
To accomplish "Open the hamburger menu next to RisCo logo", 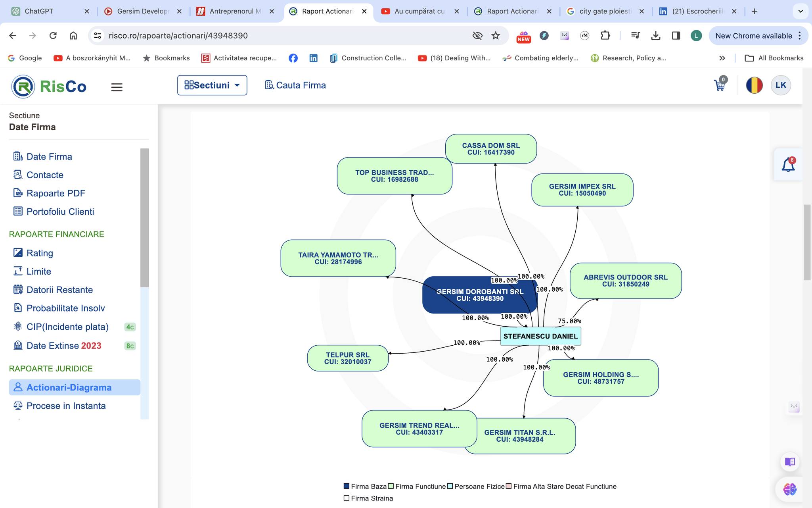I will [117, 87].
